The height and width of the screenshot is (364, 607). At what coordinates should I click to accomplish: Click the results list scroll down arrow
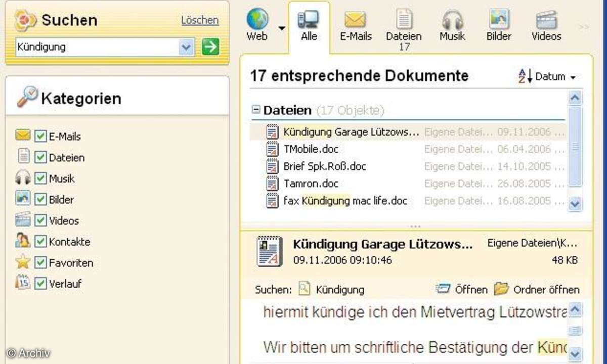pos(575,204)
